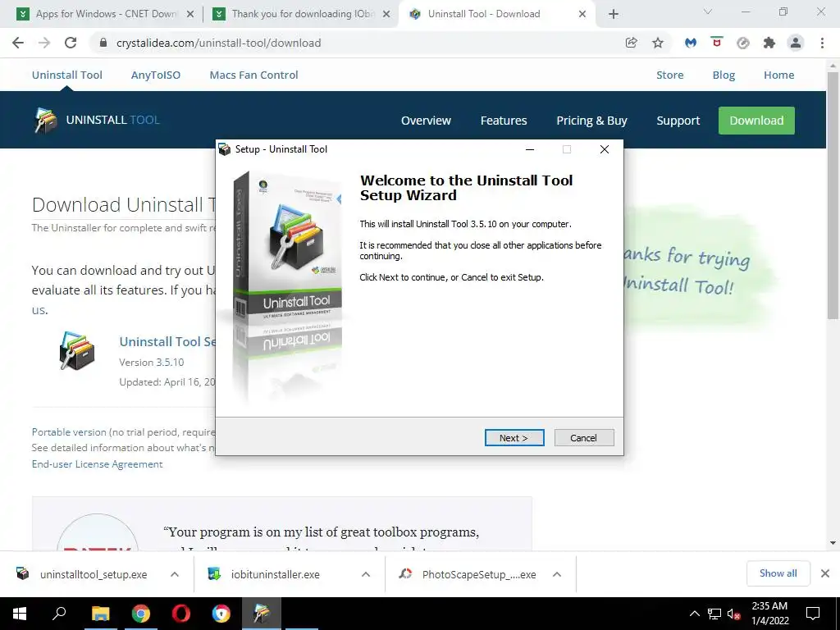Image resolution: width=840 pixels, height=630 pixels.
Task: Open the Store link
Action: click(x=669, y=75)
